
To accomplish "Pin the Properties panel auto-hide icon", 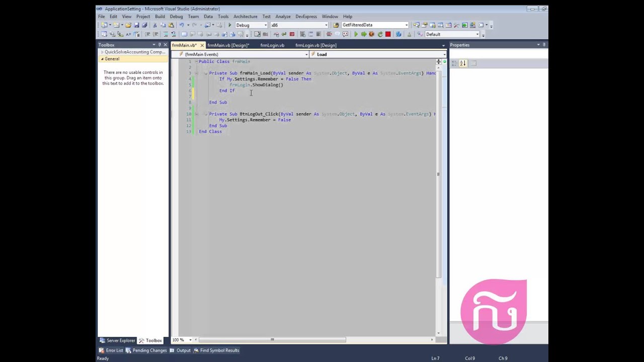I will point(544,45).
